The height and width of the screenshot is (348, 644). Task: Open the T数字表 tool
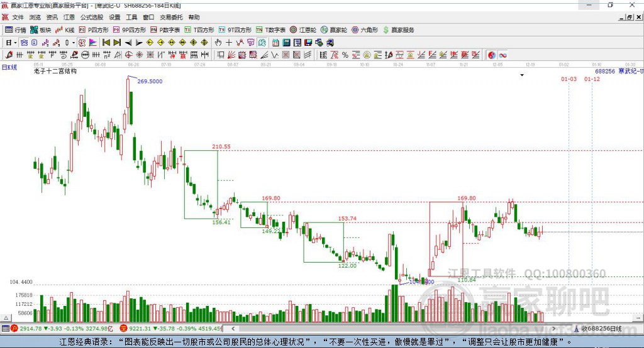point(270,30)
